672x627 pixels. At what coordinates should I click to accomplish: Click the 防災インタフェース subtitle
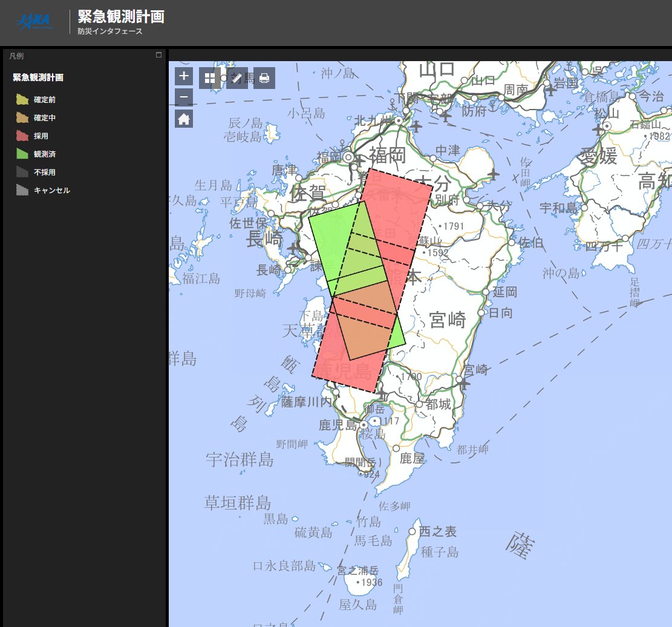110,31
